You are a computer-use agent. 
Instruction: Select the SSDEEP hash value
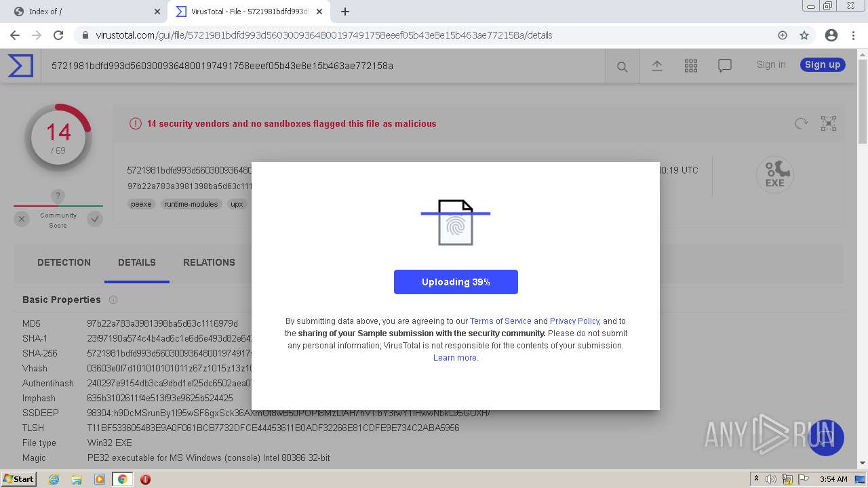coord(288,413)
